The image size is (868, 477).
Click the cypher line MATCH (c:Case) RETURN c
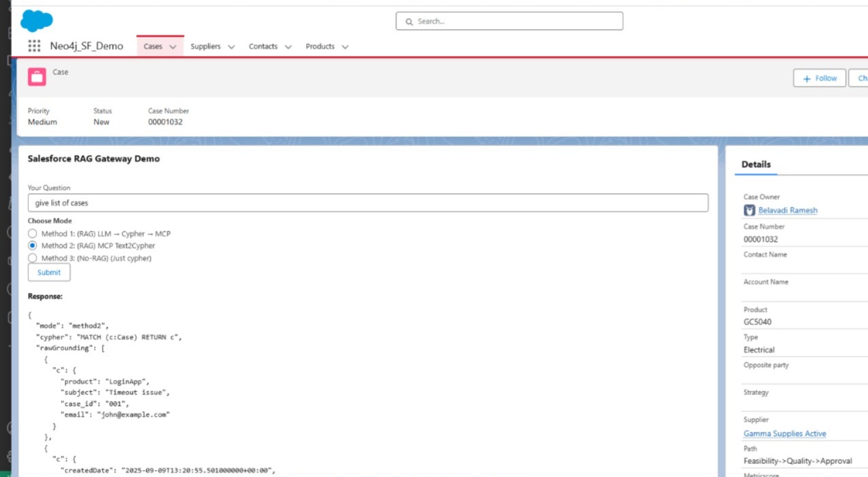[x=109, y=337]
